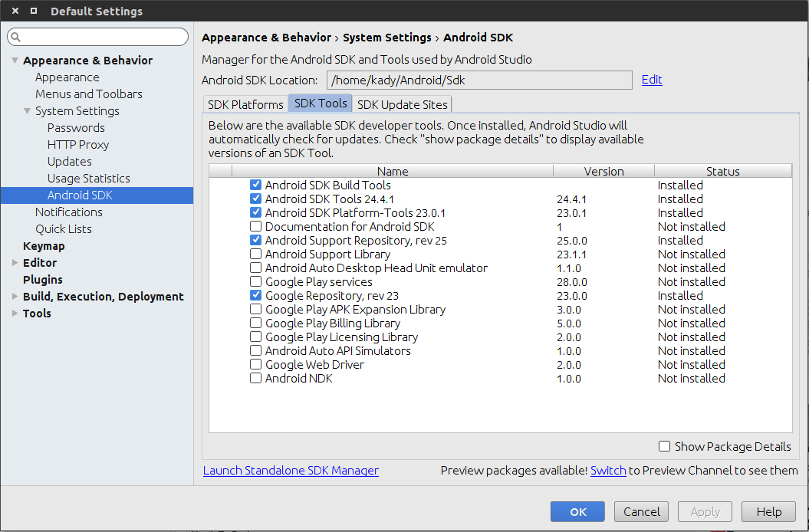Open Notifications settings
This screenshot has width=809, height=532.
point(68,212)
